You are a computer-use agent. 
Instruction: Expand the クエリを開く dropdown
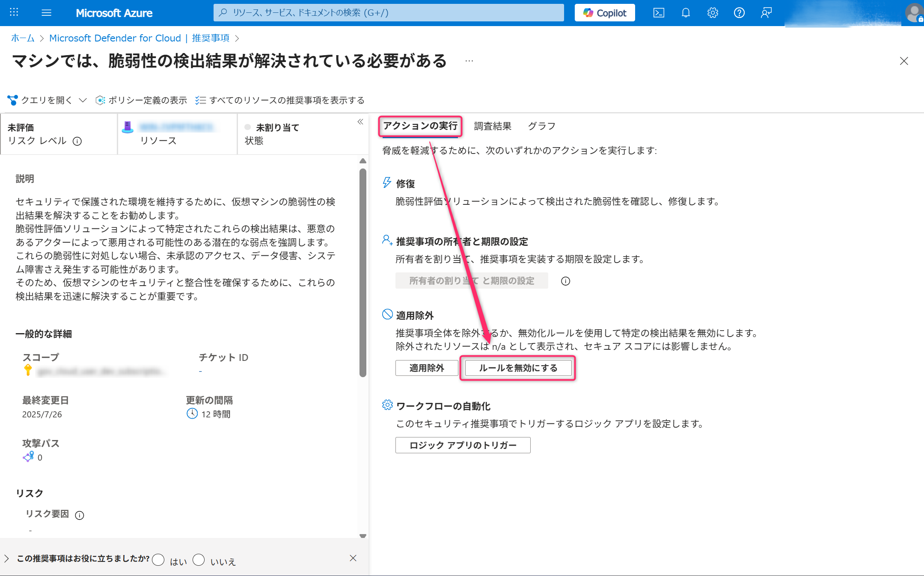[83, 100]
